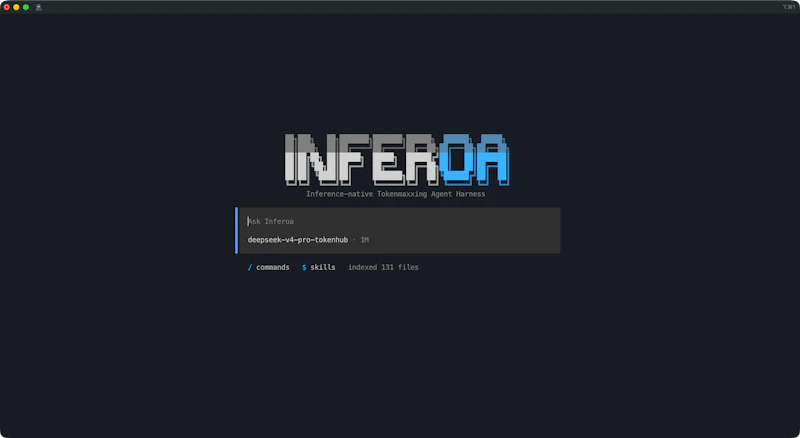Close the terminal window with red button
This screenshot has width=800, height=438.
pyautogui.click(x=7, y=7)
